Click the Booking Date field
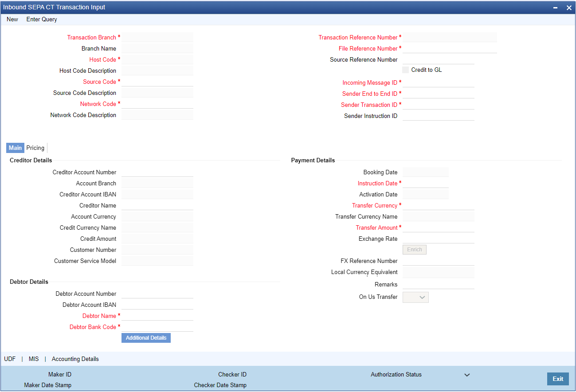The height and width of the screenshot is (392, 576). point(426,172)
